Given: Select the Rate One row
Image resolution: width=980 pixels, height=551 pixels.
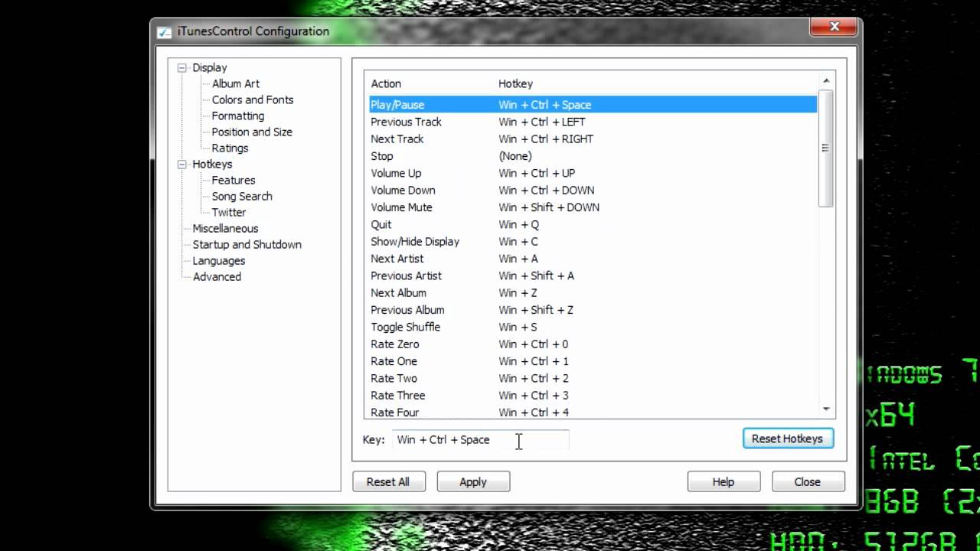Looking at the screenshot, I should tap(593, 361).
